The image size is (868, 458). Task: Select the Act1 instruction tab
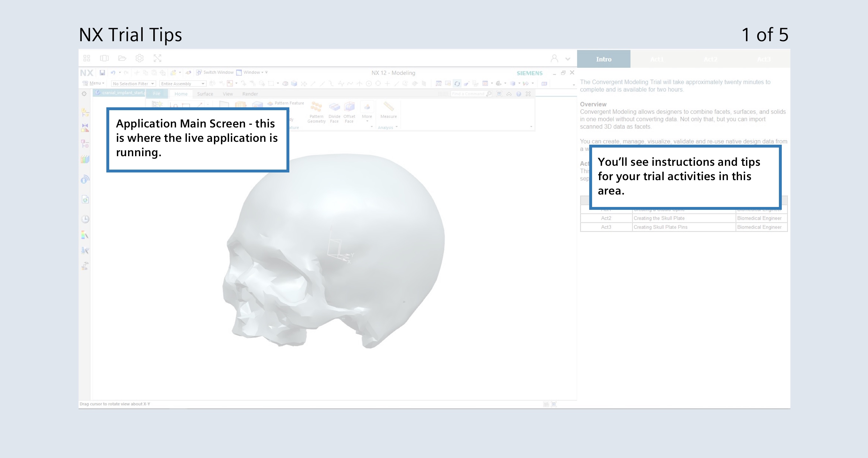click(x=657, y=59)
